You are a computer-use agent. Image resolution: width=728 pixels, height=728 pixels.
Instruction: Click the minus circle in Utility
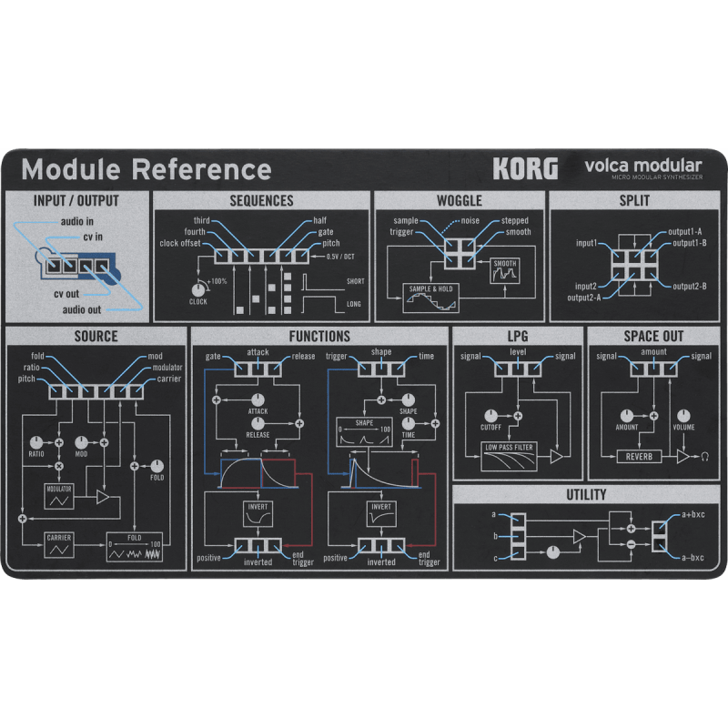pyautogui.click(x=631, y=544)
